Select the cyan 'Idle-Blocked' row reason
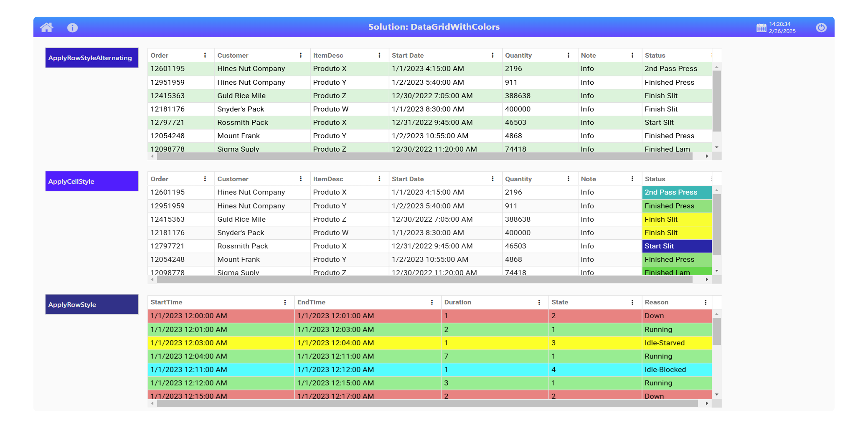The image size is (868, 428). tap(665, 370)
